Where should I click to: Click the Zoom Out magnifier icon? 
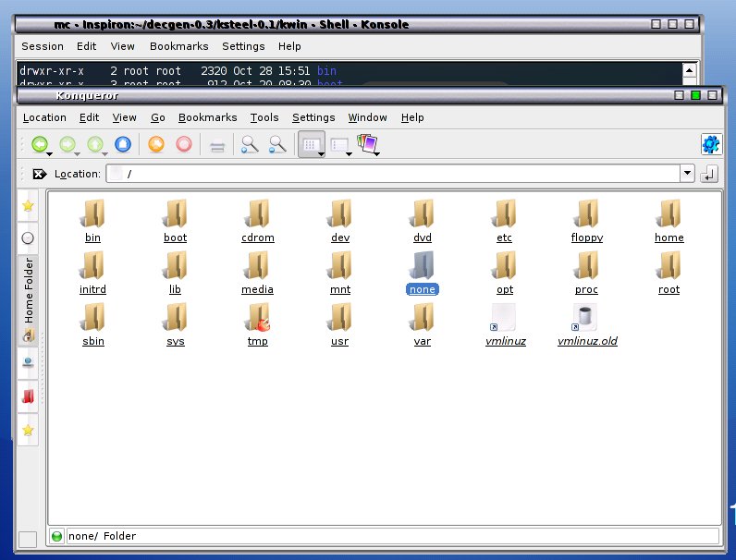277,144
